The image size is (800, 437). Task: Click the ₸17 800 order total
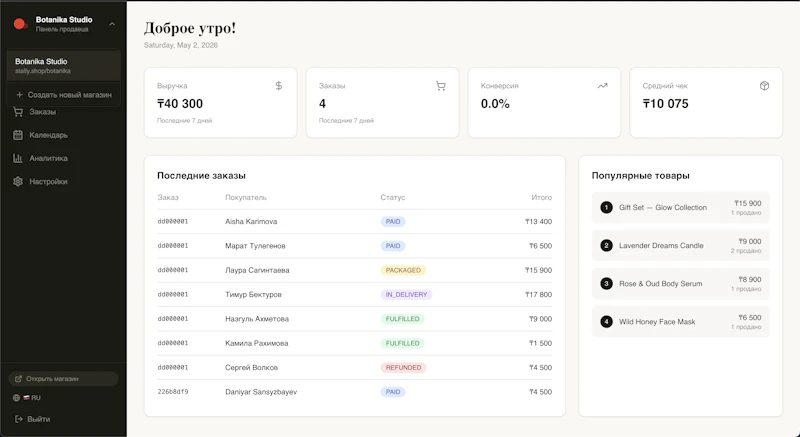[x=538, y=295]
